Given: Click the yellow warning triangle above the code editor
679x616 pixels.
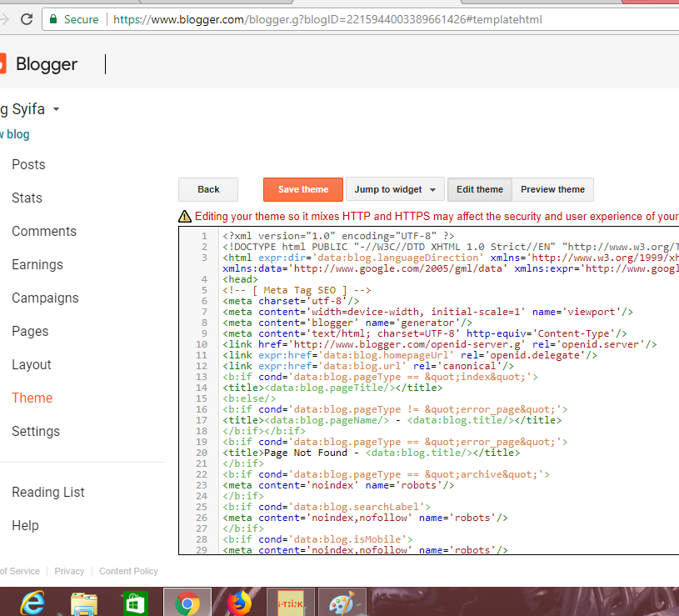Looking at the screenshot, I should [184, 216].
